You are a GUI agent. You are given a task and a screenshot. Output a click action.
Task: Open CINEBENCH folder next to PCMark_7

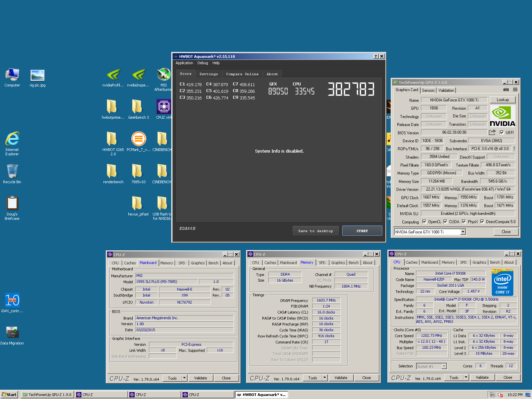click(x=162, y=141)
